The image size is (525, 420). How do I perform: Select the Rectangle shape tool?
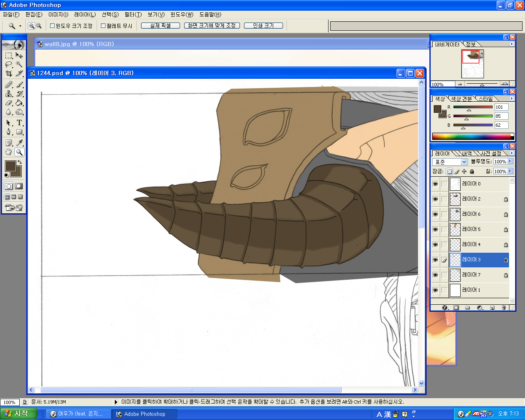point(19,132)
